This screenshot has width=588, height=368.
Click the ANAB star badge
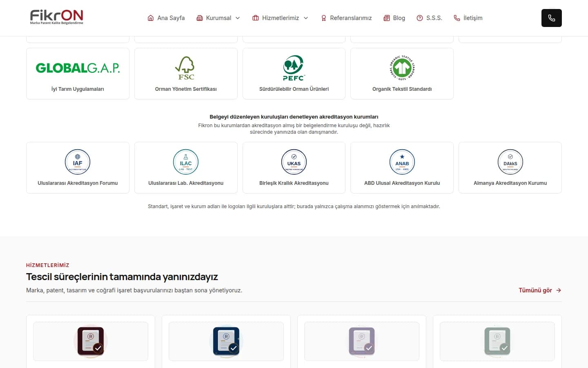coord(402,162)
